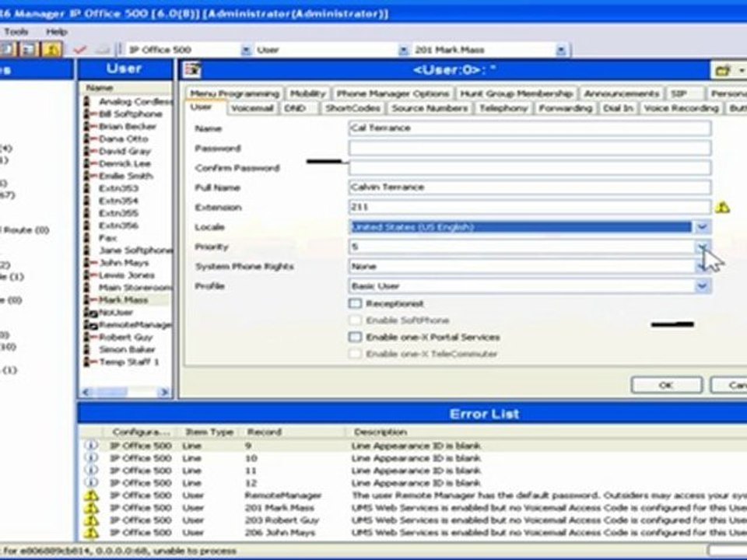The image size is (747, 560).
Task: Click warning icon for 201 Mark Mass row
Action: (x=91, y=508)
